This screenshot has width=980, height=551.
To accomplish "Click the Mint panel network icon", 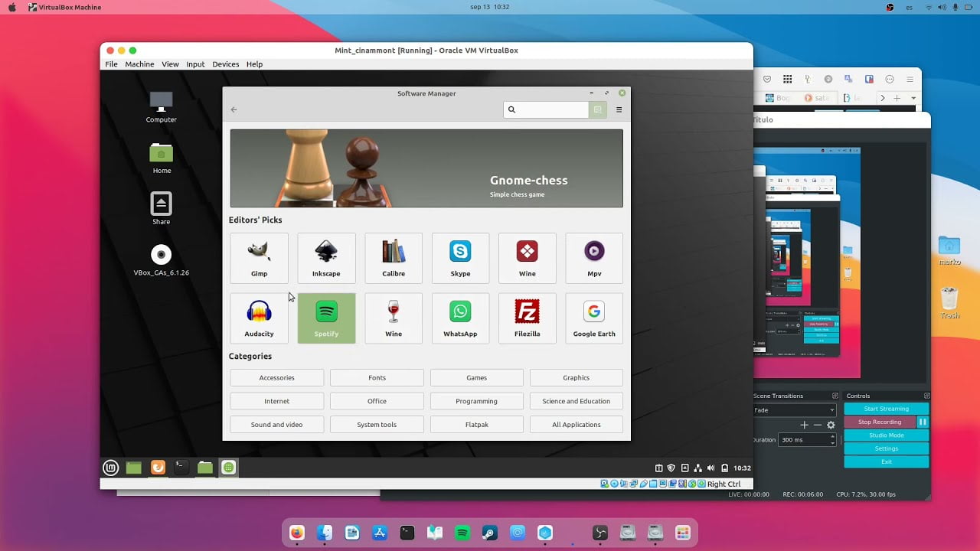I will point(698,468).
